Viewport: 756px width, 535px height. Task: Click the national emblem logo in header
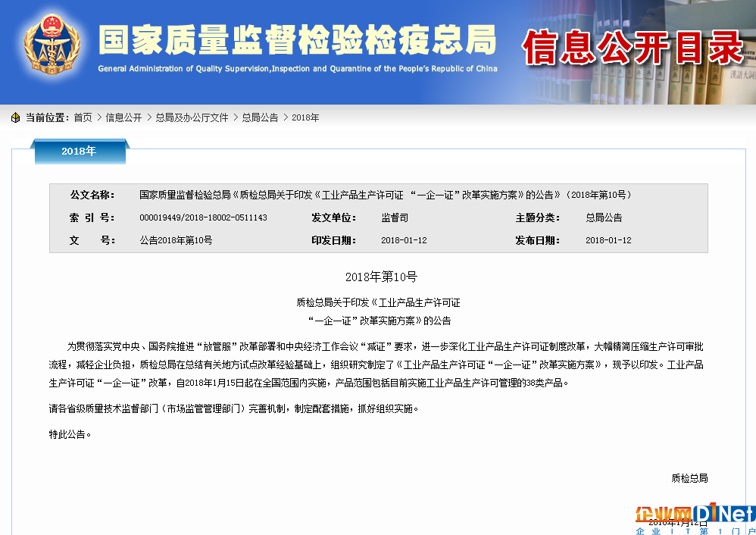pos(52,44)
